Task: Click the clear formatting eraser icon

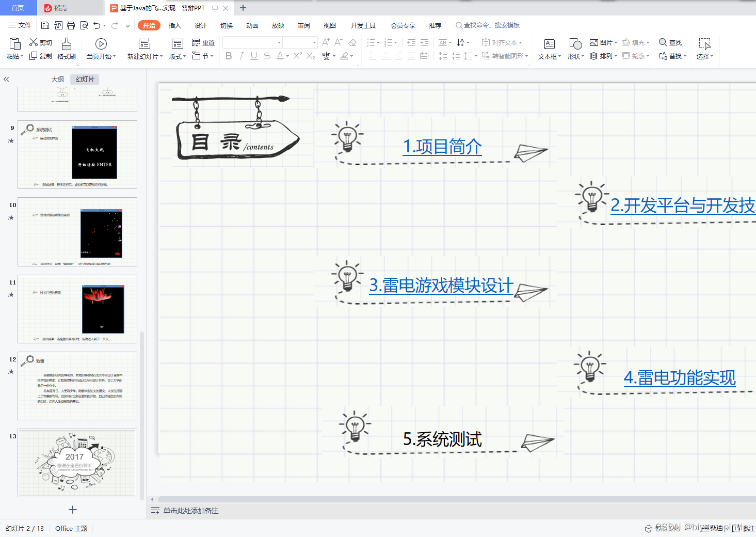Action: (352, 42)
